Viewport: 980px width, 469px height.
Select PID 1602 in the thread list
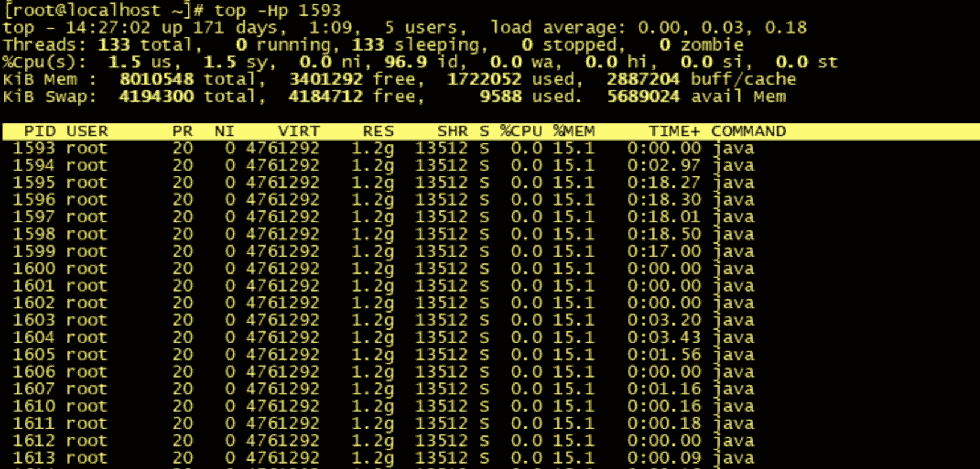(x=34, y=303)
